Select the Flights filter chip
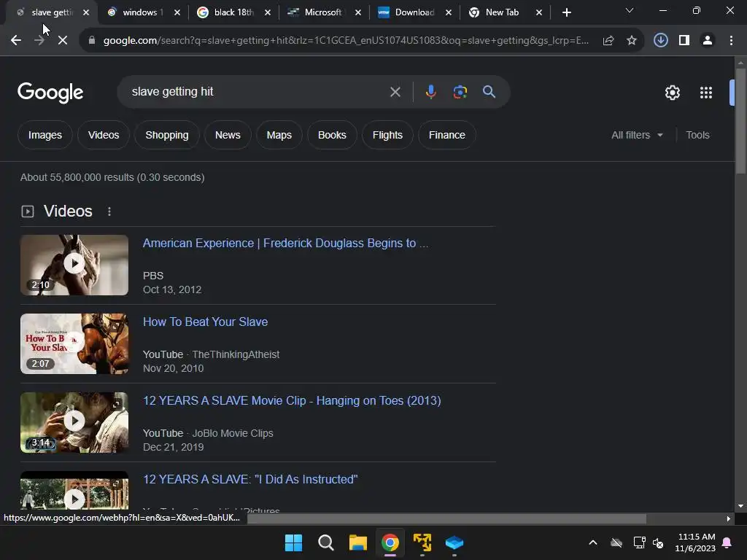The width and height of the screenshot is (747, 560). pyautogui.click(x=387, y=135)
